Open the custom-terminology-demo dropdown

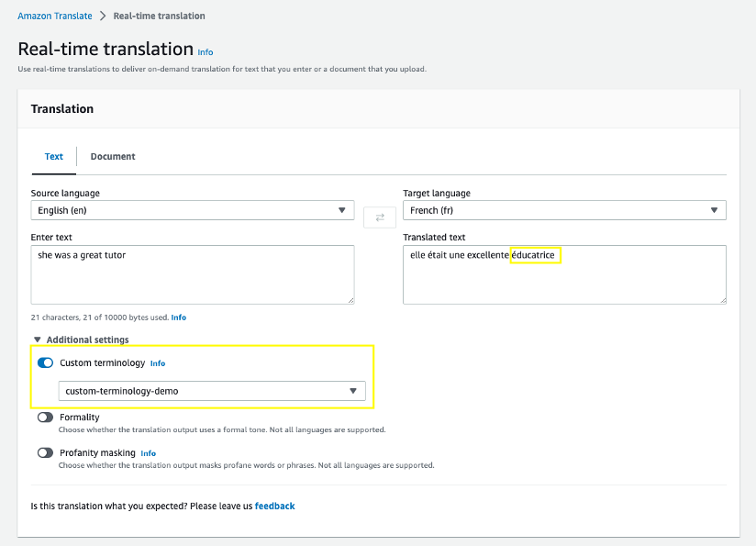click(x=211, y=391)
